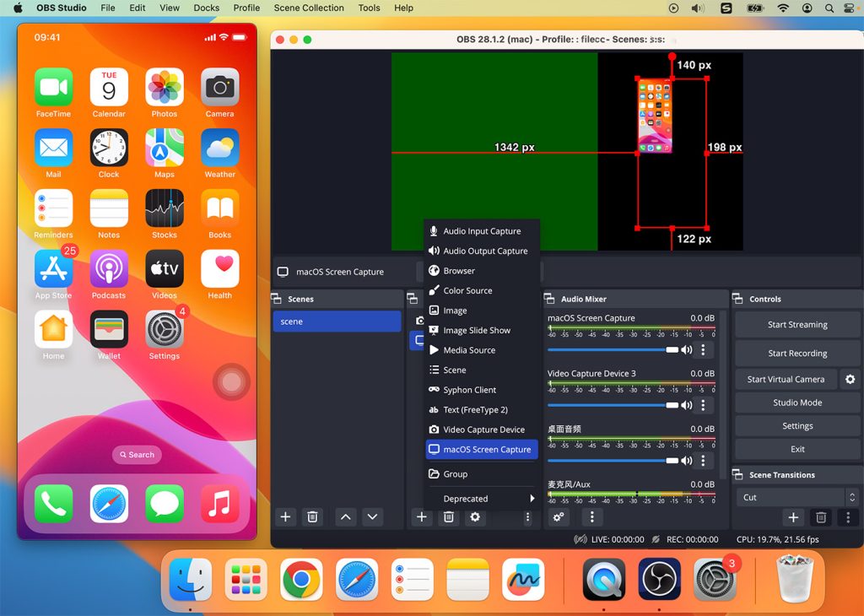
Task: Choose Audio Output Capture from source menu
Action: pos(482,251)
